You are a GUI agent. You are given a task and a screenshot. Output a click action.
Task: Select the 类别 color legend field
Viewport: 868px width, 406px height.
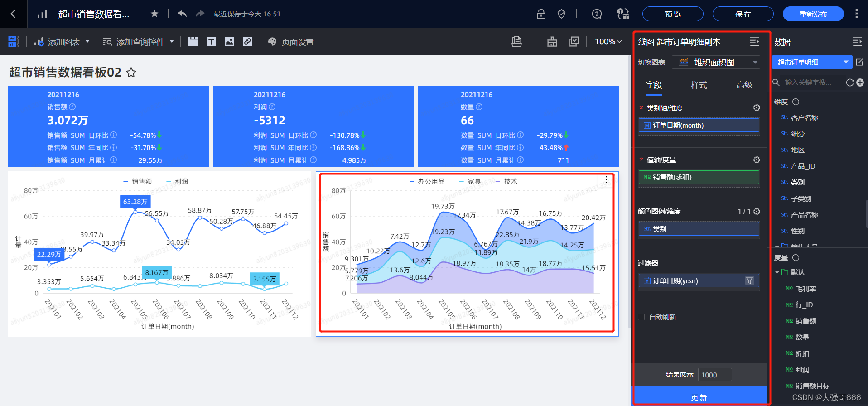click(x=699, y=229)
